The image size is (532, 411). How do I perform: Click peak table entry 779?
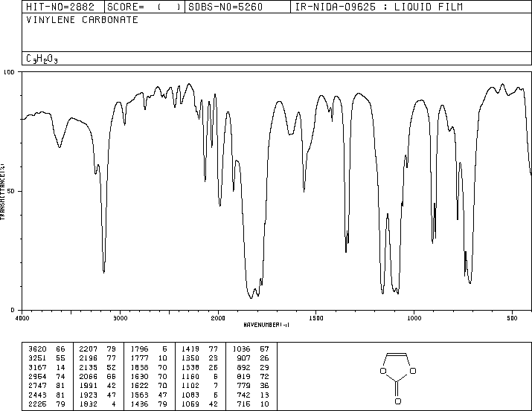[x=243, y=386]
